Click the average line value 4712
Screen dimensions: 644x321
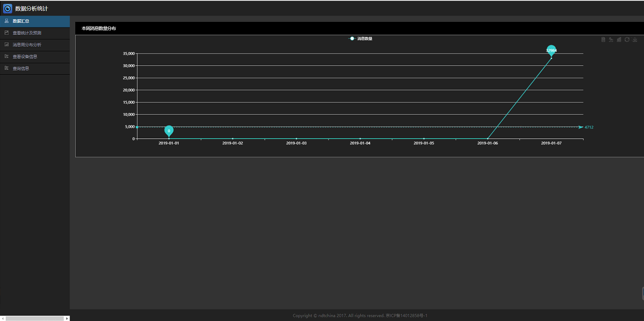[x=589, y=127]
